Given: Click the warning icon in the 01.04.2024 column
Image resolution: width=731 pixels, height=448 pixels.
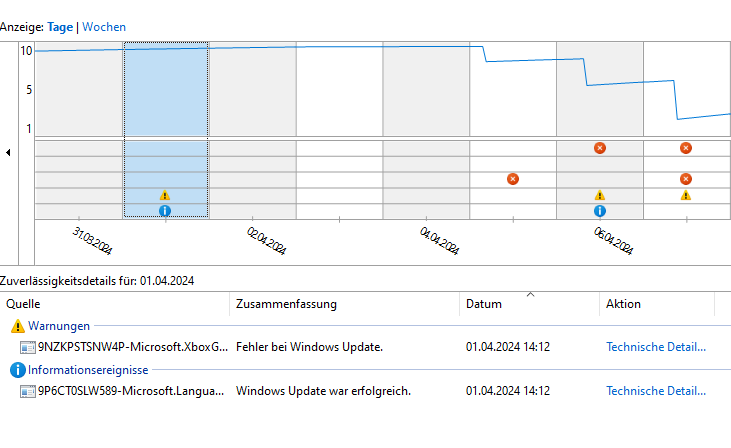Looking at the screenshot, I should pos(165,195).
